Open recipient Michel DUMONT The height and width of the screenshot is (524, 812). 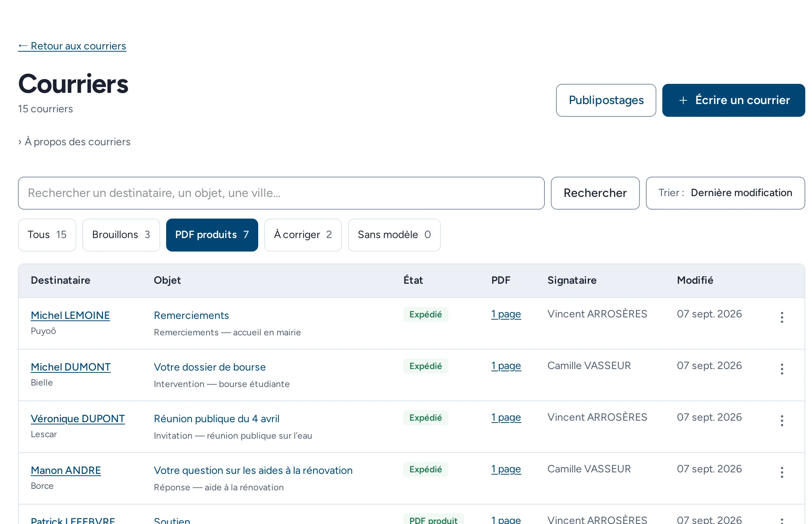coord(71,367)
